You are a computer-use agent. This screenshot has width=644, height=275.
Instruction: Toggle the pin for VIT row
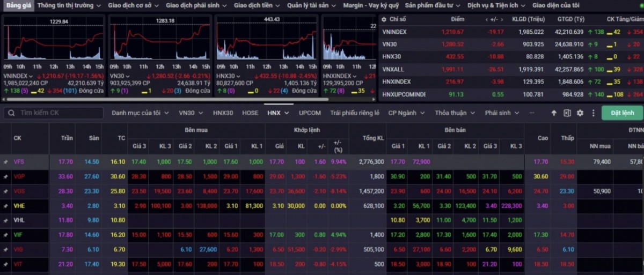click(x=6, y=264)
